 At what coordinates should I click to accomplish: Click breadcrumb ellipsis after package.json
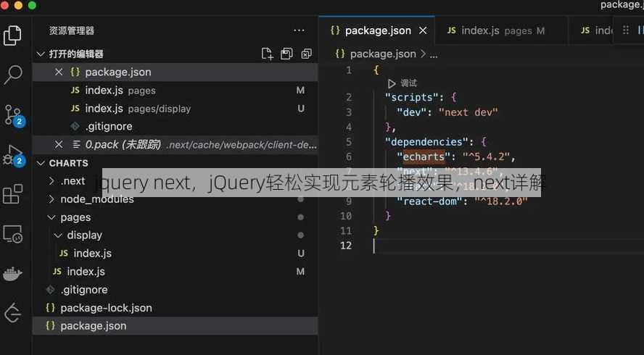point(434,54)
